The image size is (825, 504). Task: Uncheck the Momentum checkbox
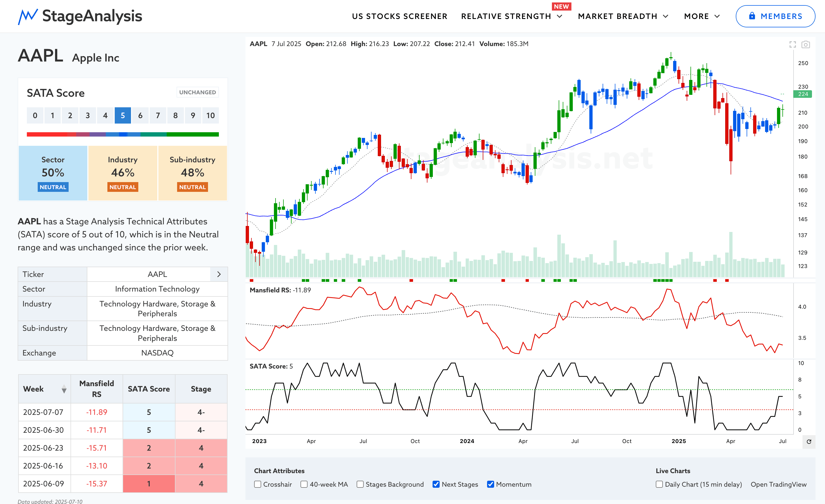[491, 484]
